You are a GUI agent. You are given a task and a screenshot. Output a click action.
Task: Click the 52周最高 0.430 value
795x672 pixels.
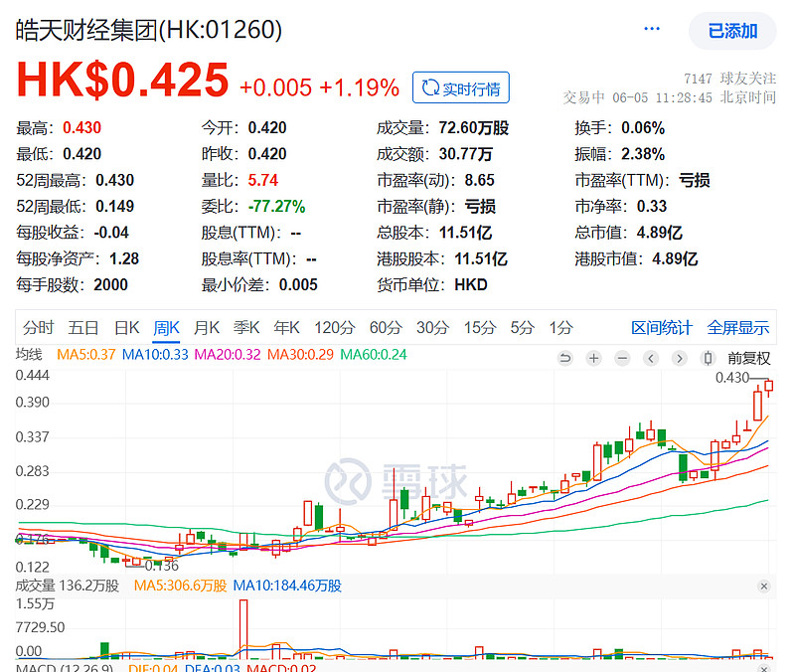coord(115,180)
